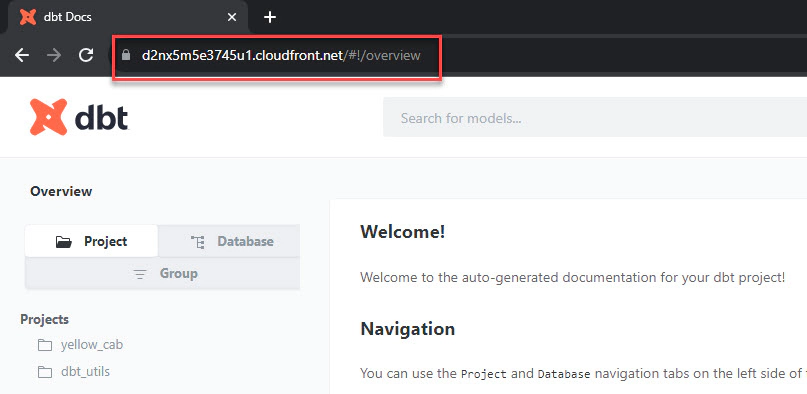The width and height of the screenshot is (807, 394).
Task: Switch to the Database tab
Action: coord(229,241)
